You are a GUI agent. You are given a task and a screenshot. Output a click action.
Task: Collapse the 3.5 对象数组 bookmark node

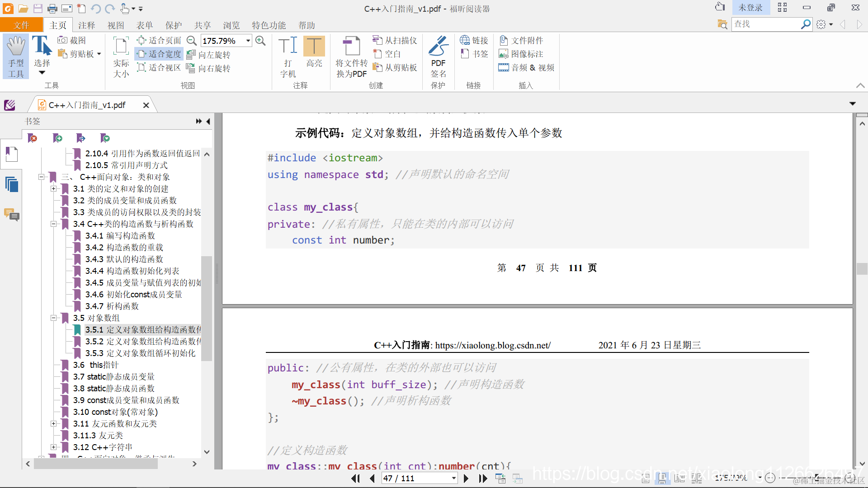click(53, 318)
